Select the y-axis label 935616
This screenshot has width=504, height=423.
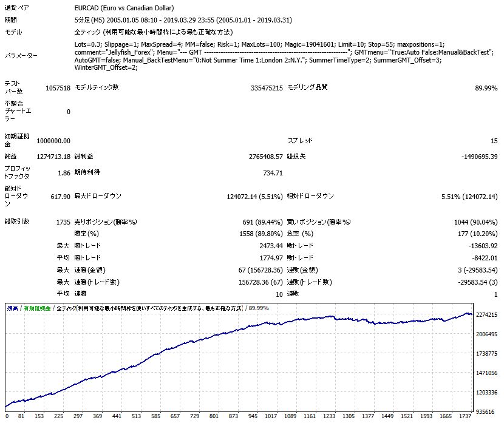click(x=485, y=411)
